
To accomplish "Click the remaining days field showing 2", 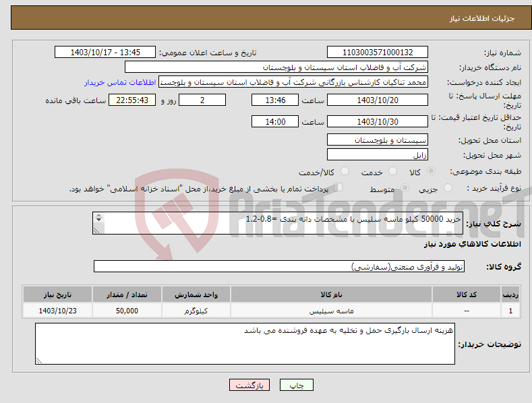I will pyautogui.click(x=202, y=100).
